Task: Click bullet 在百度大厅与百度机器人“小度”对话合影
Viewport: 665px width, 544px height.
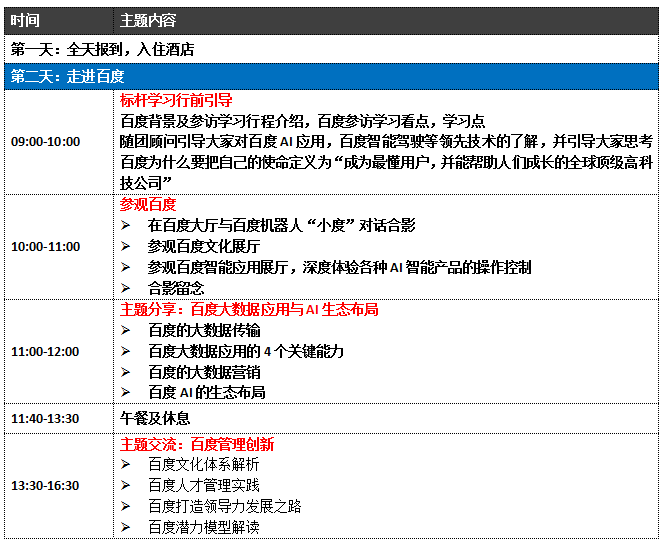Action: coord(281,226)
